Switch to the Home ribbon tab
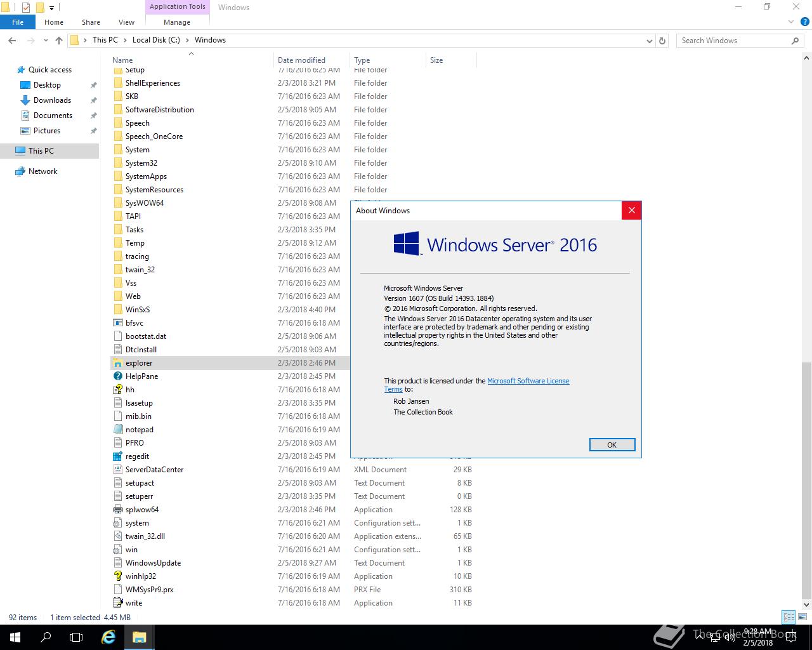This screenshot has width=812, height=650. pos(54,22)
